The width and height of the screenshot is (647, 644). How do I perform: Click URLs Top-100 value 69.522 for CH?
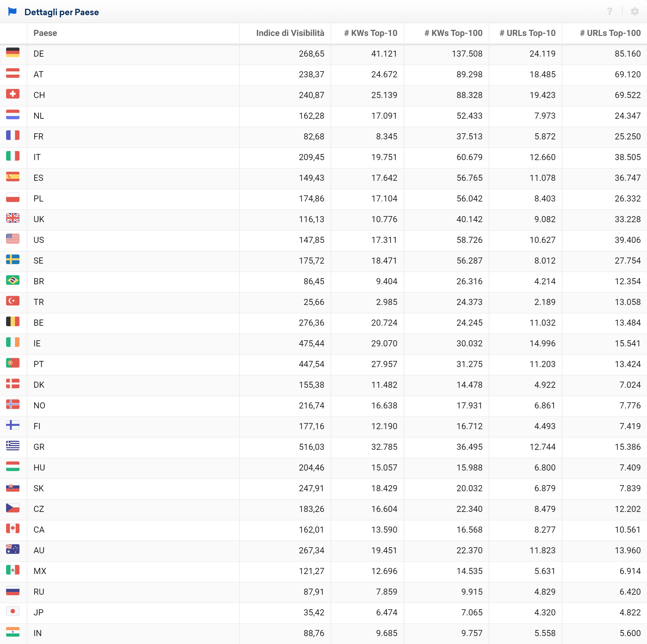pos(628,95)
